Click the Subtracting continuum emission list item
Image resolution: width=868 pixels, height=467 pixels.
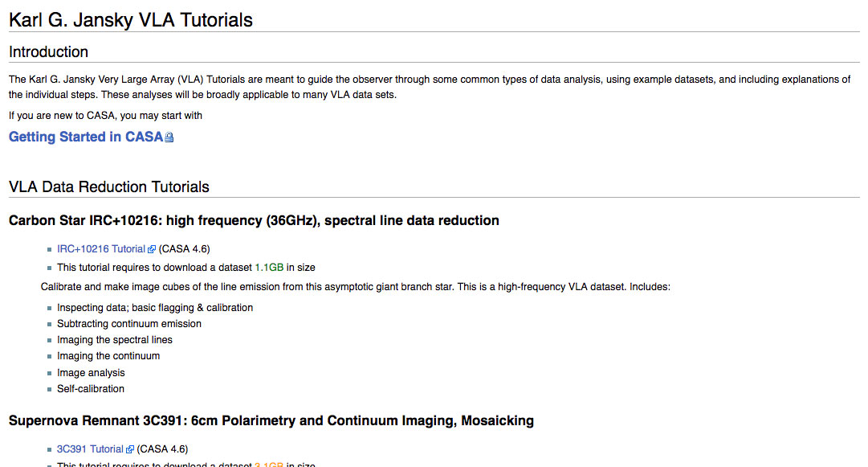pyautogui.click(x=128, y=324)
